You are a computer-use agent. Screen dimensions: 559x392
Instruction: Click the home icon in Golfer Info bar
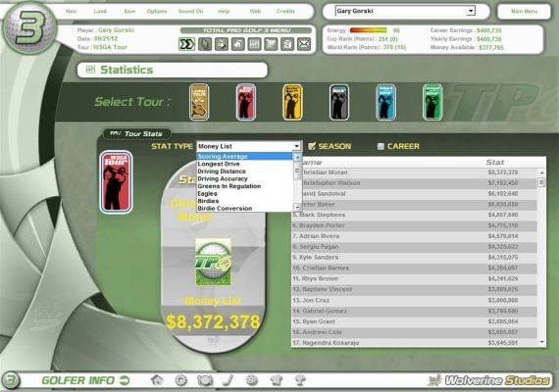[x=157, y=380]
